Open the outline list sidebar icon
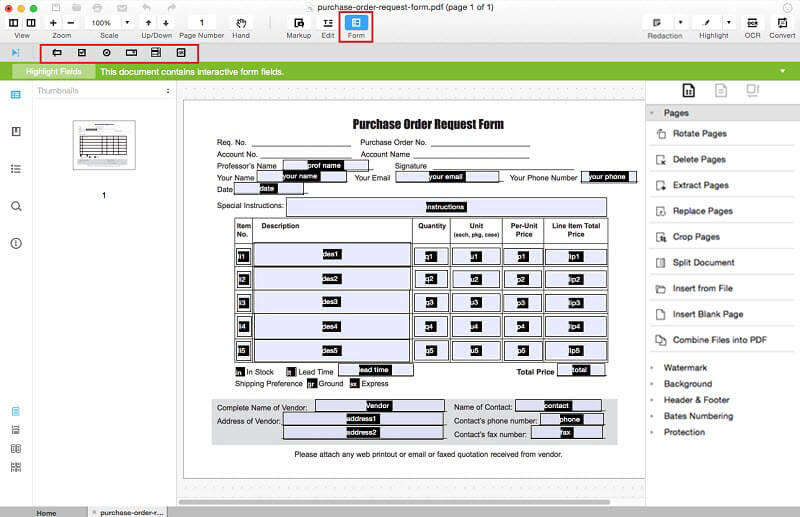Screen dimensions: 800x517 coord(16,169)
